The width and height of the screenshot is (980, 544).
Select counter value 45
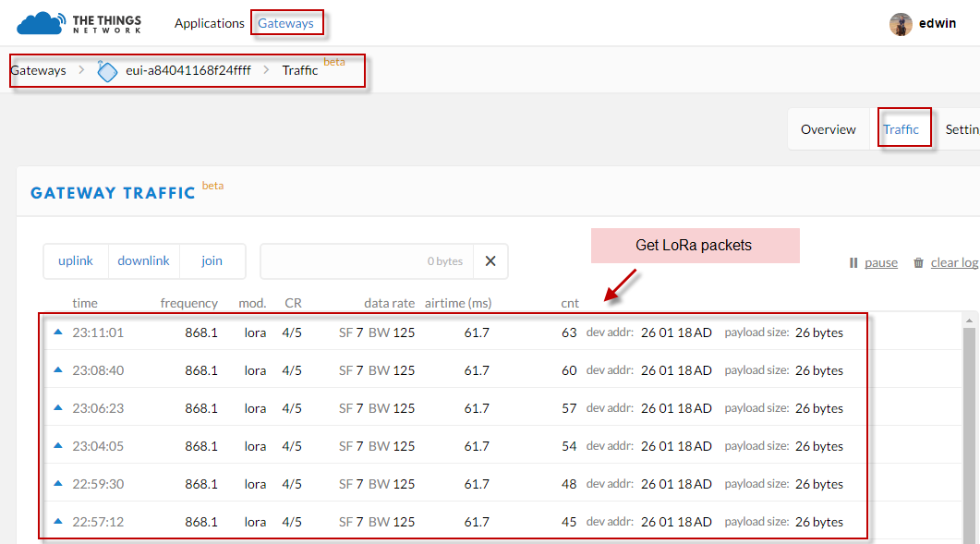point(569,522)
